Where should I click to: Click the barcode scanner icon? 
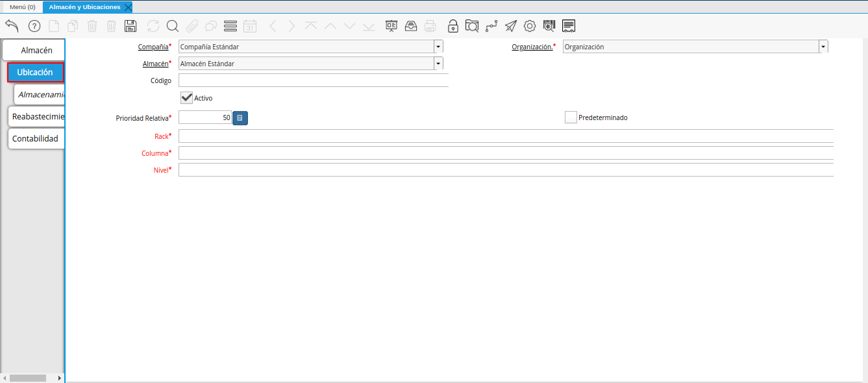tap(549, 26)
